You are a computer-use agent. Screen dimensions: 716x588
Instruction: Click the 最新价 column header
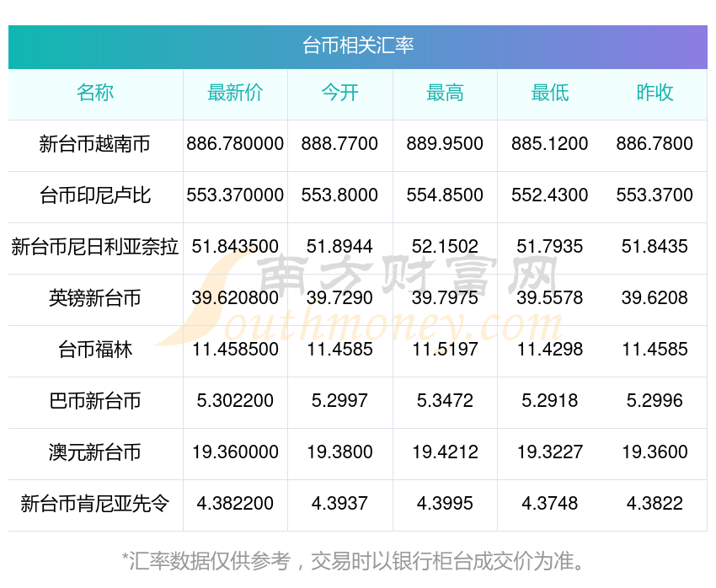pos(235,93)
